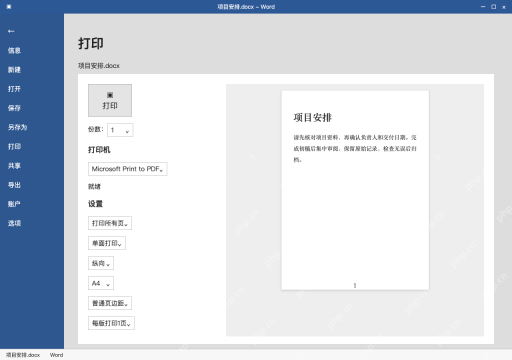
Task: Open the A4 paper size dropdown
Action: coord(101,283)
